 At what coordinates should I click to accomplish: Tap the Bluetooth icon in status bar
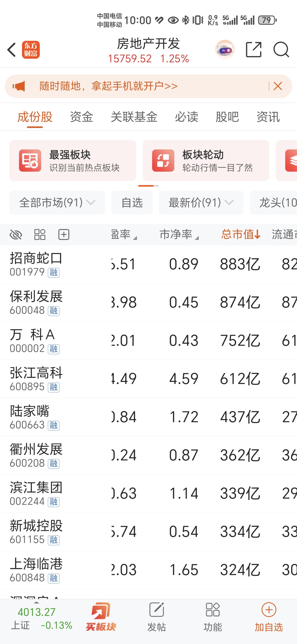tap(185, 20)
